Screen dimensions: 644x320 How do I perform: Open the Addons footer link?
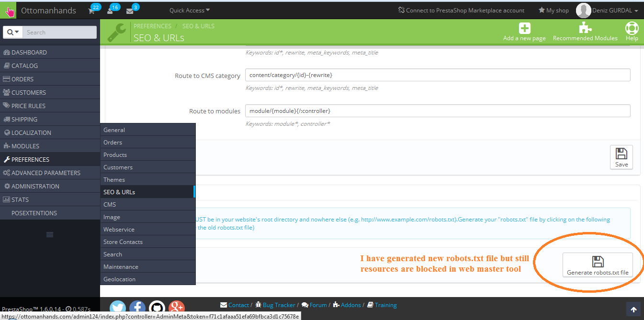pyautogui.click(x=347, y=305)
